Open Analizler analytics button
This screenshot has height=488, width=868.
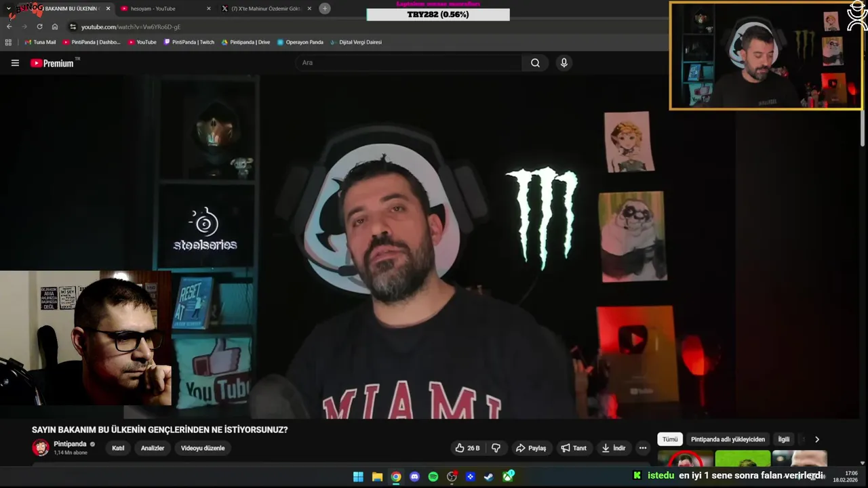pyautogui.click(x=153, y=448)
